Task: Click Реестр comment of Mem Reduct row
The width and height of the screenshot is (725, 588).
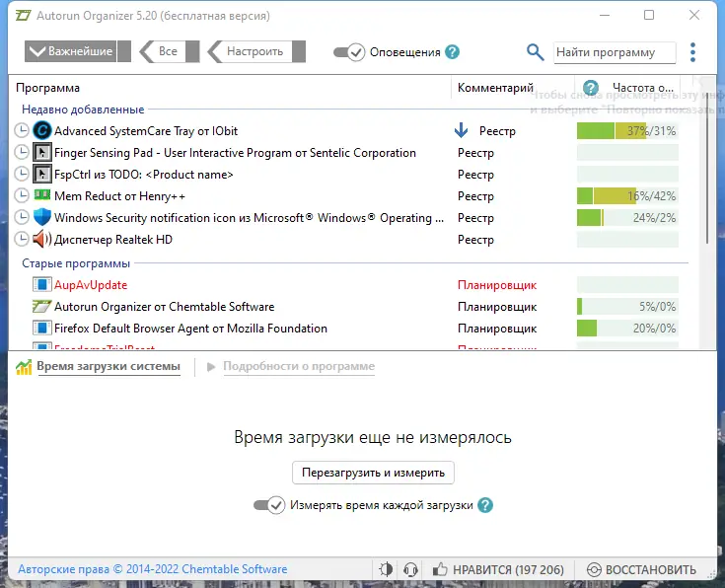Action: click(x=475, y=196)
